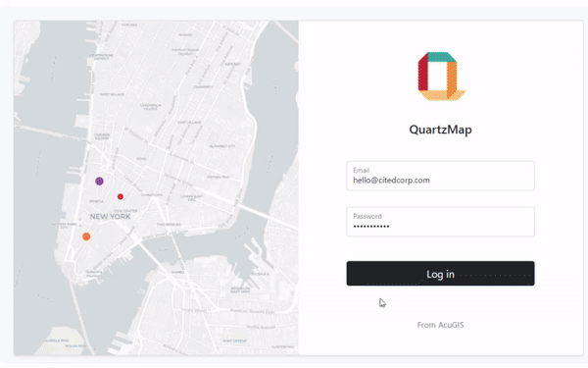Click the East Village map label
588x368 pixels.
click(x=189, y=123)
